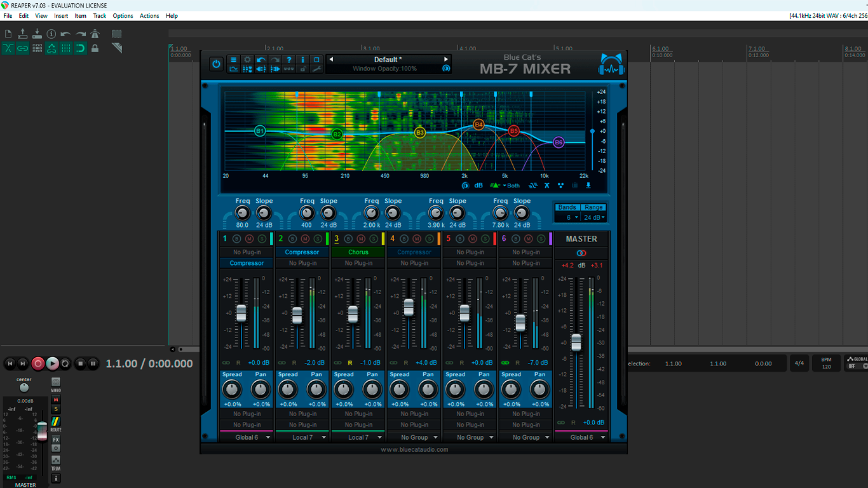This screenshot has height=488, width=868.
Task: Open the View menu
Action: (41, 16)
